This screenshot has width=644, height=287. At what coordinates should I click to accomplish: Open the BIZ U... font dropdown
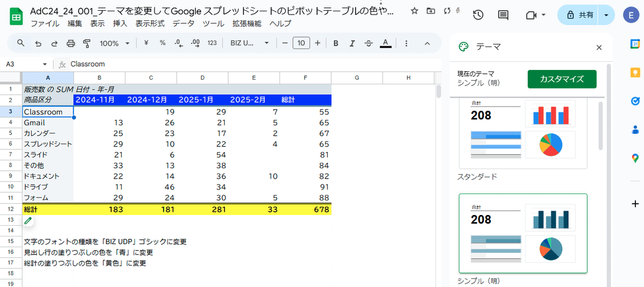pyautogui.click(x=250, y=44)
